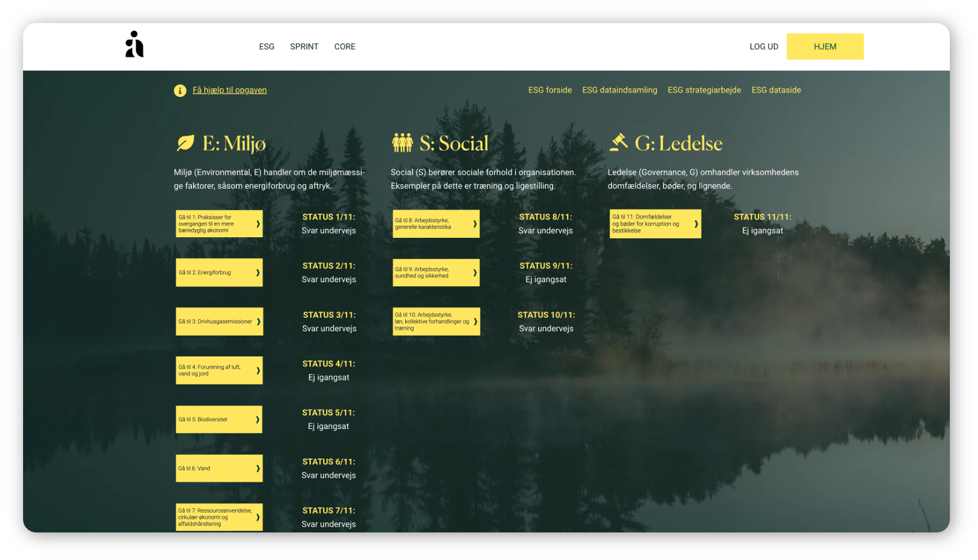Open Gå til 11: Domfældelser og bøder button
The height and width of the screenshot is (560, 978).
tap(656, 224)
